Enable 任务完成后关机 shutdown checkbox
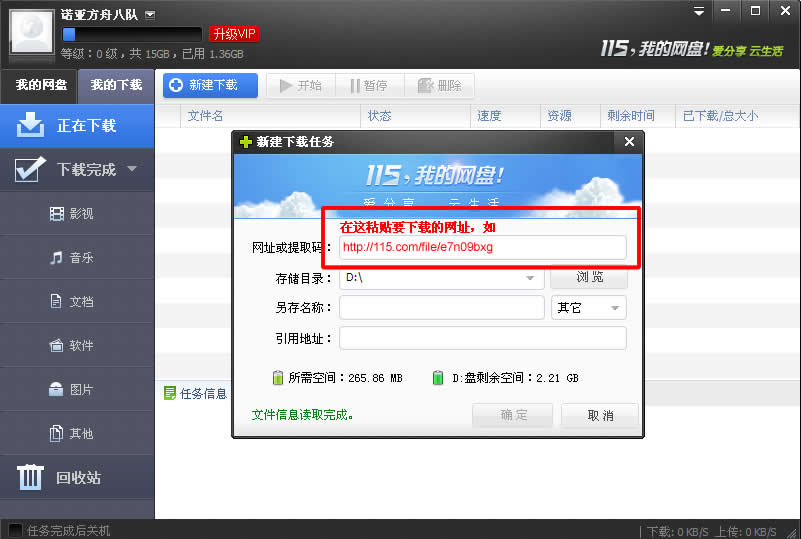Image resolution: width=801 pixels, height=539 pixels. [x=15, y=530]
